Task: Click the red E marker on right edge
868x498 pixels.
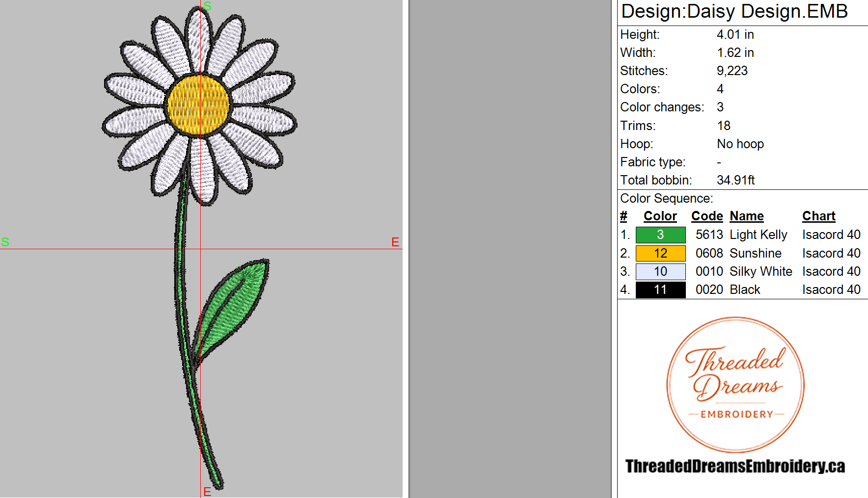Action: (x=395, y=242)
